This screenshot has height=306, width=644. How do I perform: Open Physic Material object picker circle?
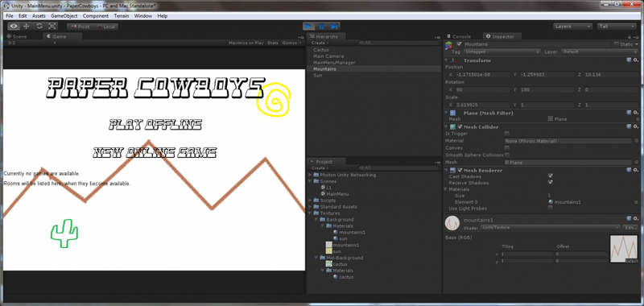[637, 141]
